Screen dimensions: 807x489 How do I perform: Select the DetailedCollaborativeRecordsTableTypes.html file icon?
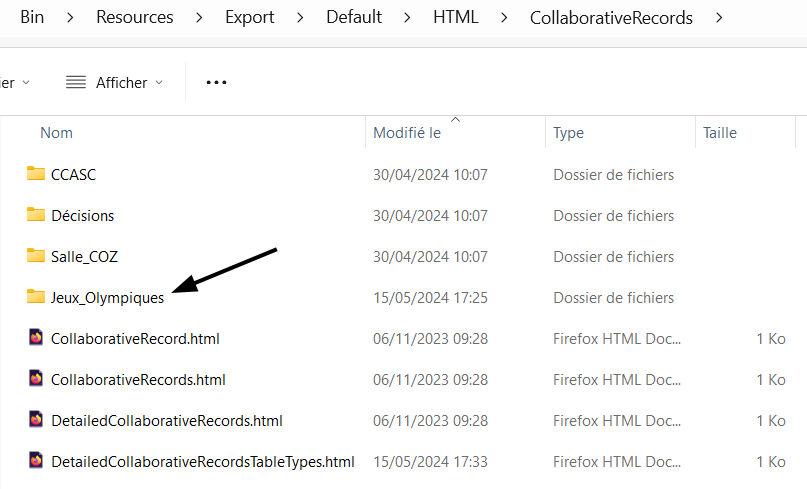click(x=36, y=461)
